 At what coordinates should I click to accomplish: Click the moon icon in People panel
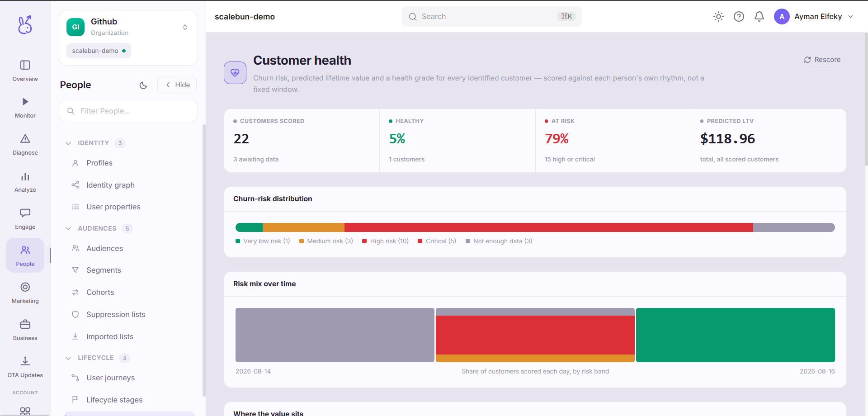[x=143, y=85]
